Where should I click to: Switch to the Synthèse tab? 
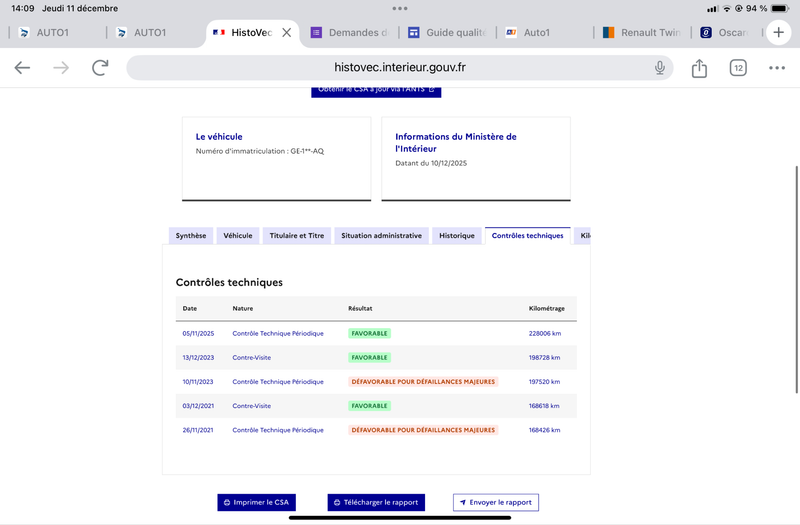(x=191, y=236)
